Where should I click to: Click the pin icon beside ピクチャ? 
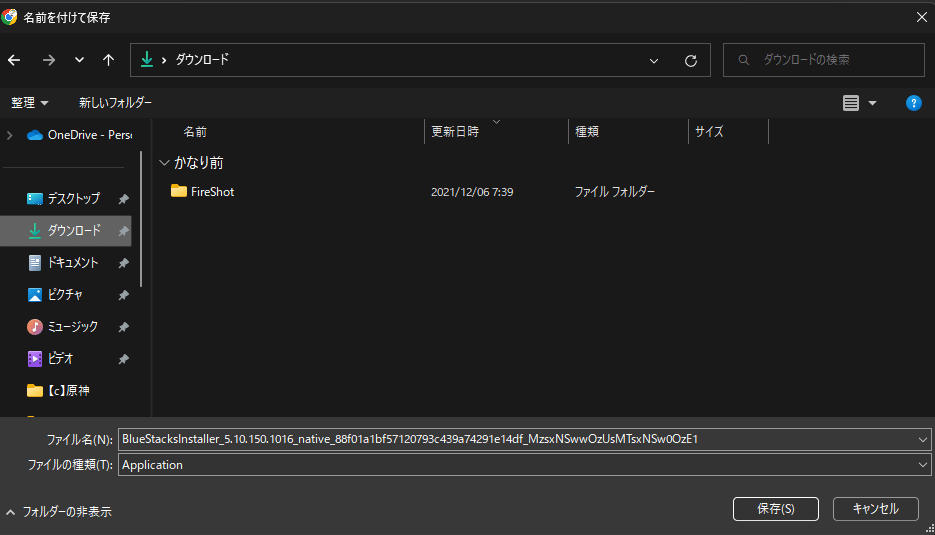point(123,295)
